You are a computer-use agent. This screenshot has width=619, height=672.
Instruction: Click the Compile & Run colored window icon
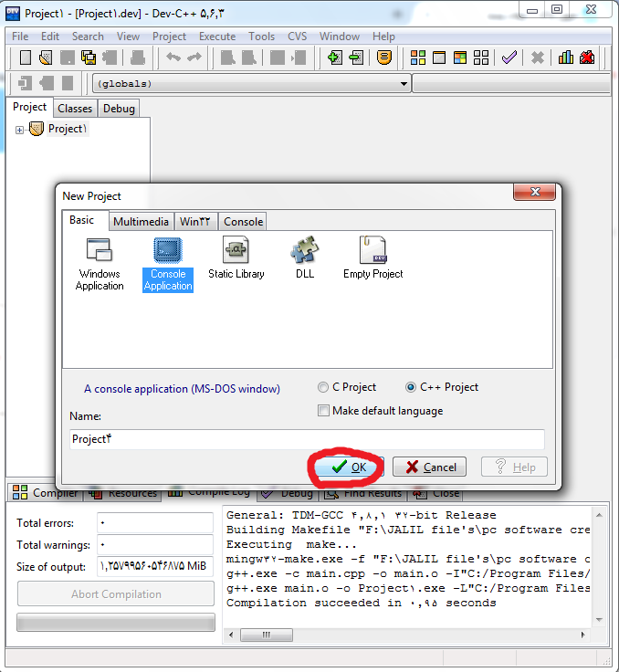pos(460,57)
